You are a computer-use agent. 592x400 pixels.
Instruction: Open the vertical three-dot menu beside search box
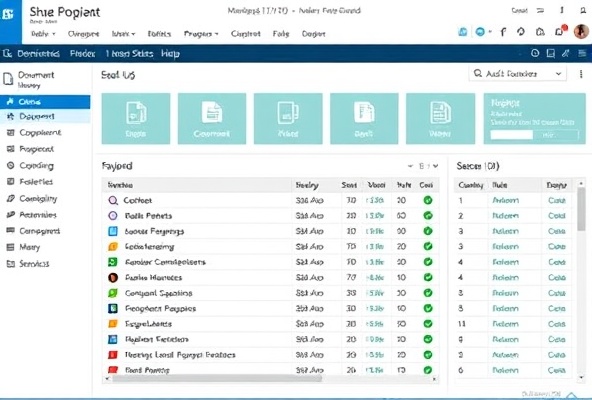pos(581,74)
